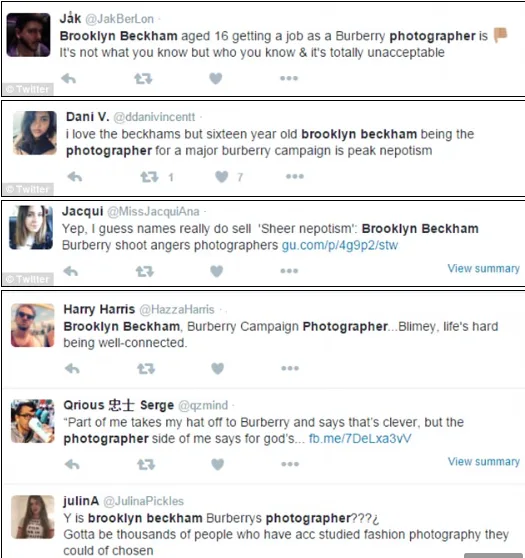Viewport: 525px width, 558px height.
Task: Expand View summary on Qrious Serge's tweet
Action: (484, 462)
